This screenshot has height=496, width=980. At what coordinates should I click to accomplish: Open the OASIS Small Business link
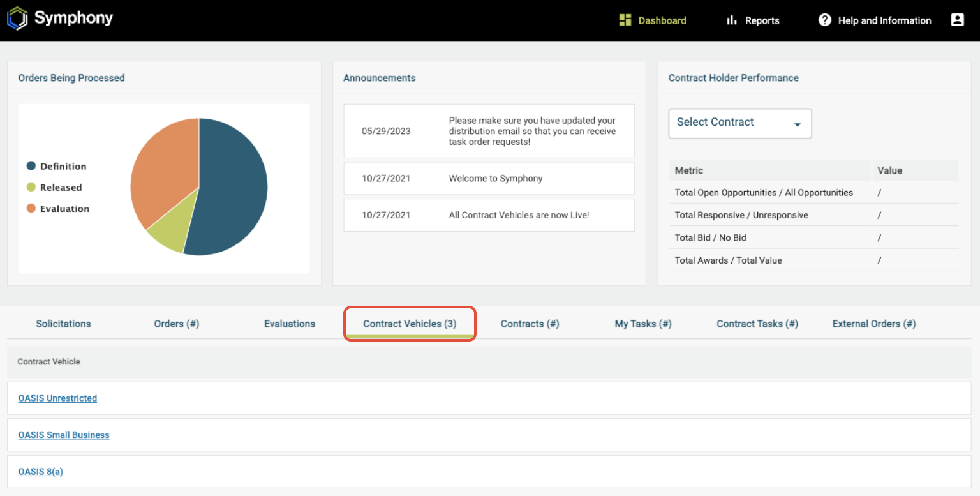click(64, 435)
